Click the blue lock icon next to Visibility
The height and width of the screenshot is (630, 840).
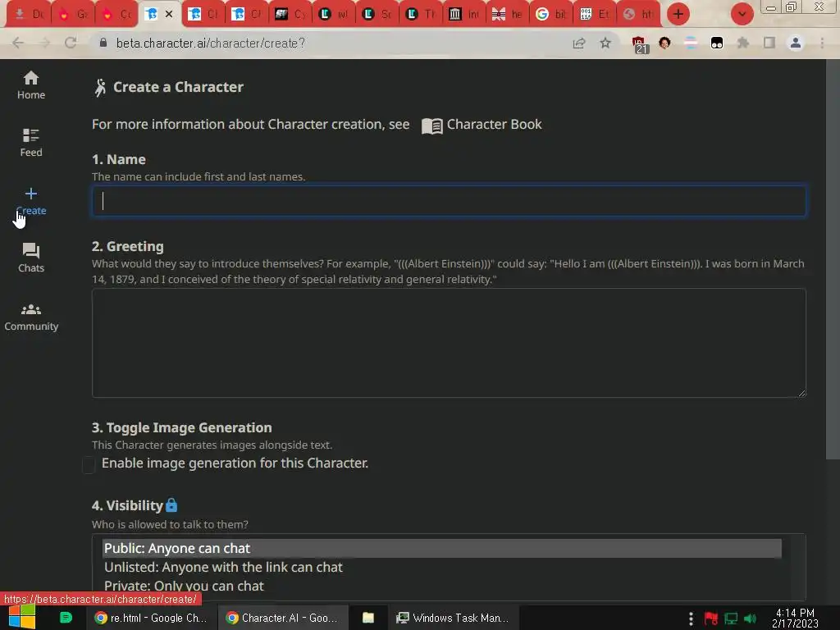(171, 504)
